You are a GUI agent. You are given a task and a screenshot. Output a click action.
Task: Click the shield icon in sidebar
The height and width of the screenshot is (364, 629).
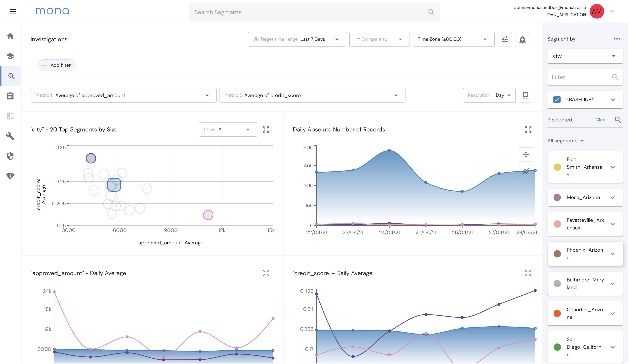pos(10,156)
